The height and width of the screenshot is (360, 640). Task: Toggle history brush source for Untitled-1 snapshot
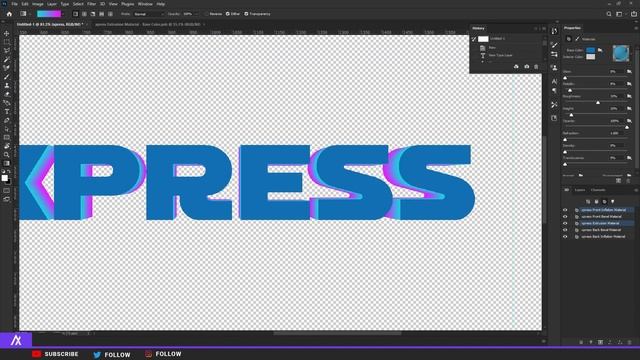click(x=474, y=39)
